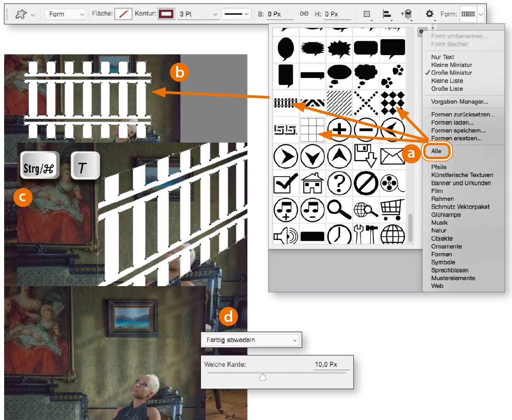Select the up arrow circle shape

(339, 157)
